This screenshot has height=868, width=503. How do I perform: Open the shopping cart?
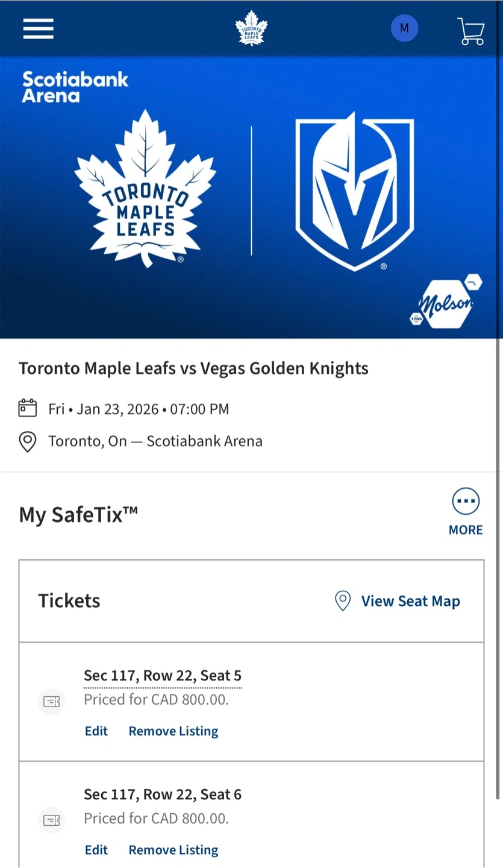[x=470, y=31]
